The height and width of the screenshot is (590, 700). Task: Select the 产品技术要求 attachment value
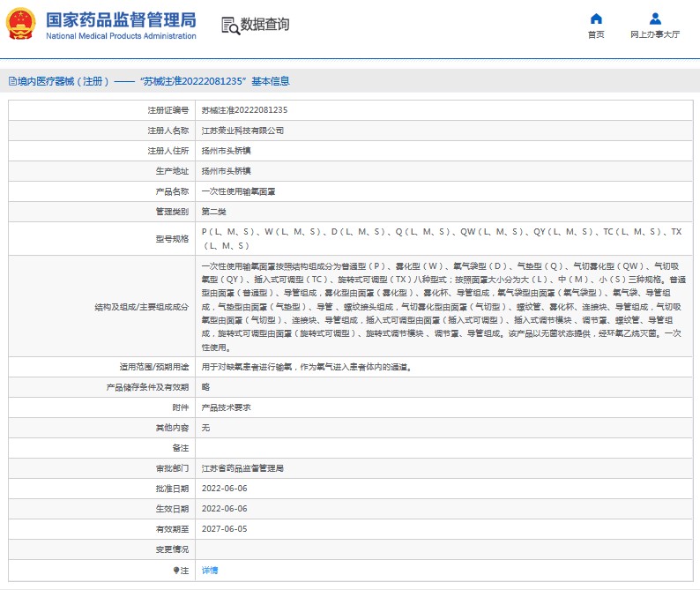(x=226, y=407)
